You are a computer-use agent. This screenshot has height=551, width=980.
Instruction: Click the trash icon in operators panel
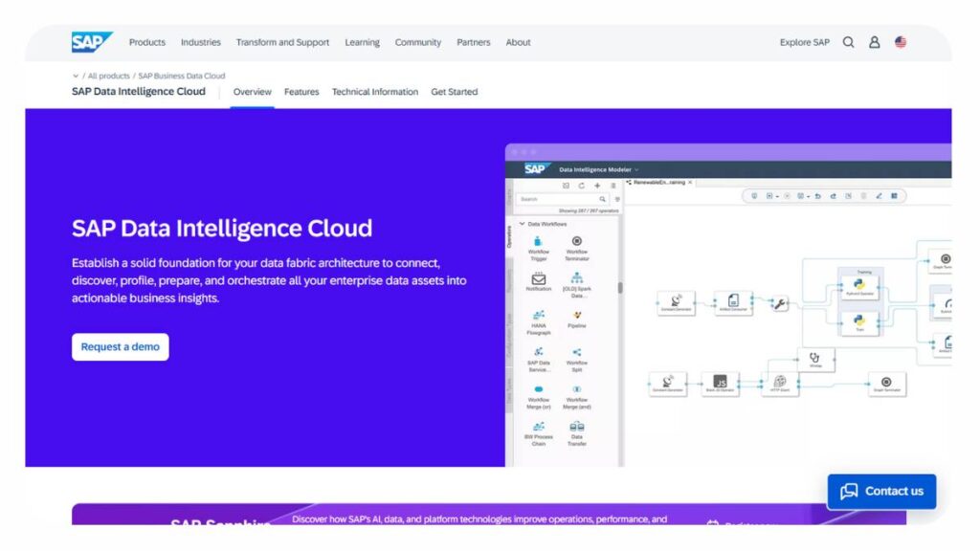tap(613, 186)
